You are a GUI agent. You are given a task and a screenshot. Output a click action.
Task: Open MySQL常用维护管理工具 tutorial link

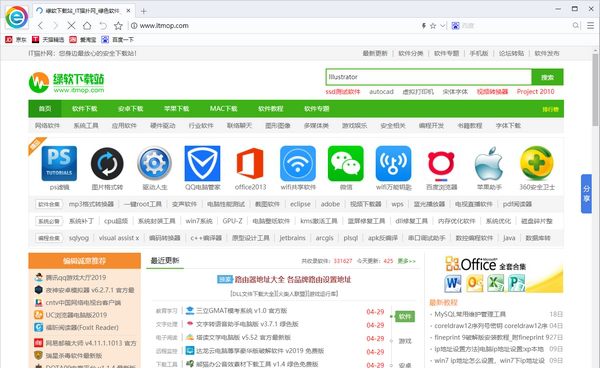(470, 314)
